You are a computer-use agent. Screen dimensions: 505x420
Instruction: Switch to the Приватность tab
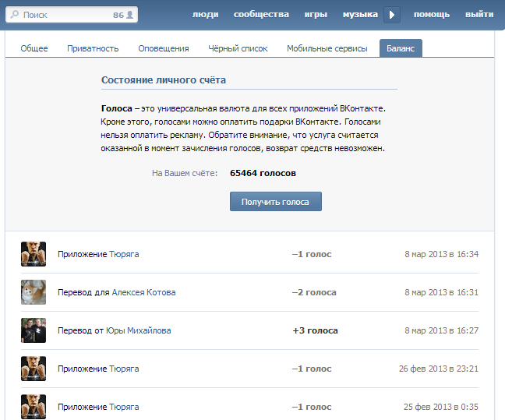point(93,48)
